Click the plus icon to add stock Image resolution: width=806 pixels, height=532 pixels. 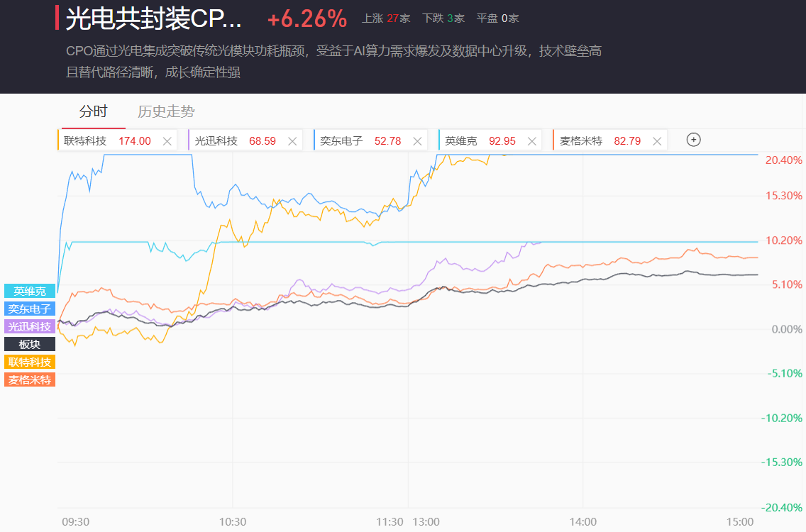click(x=694, y=140)
